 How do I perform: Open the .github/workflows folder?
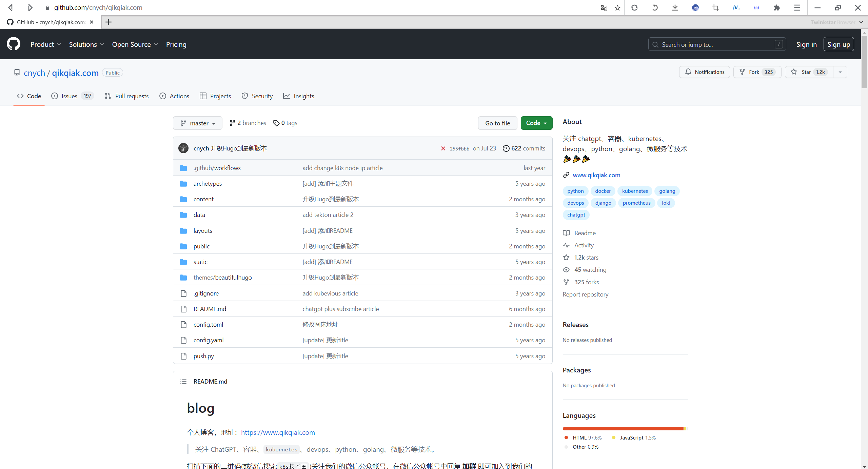pos(217,168)
